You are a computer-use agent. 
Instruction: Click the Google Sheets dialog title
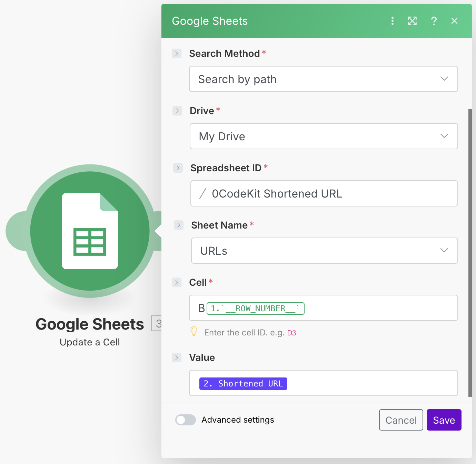click(210, 21)
